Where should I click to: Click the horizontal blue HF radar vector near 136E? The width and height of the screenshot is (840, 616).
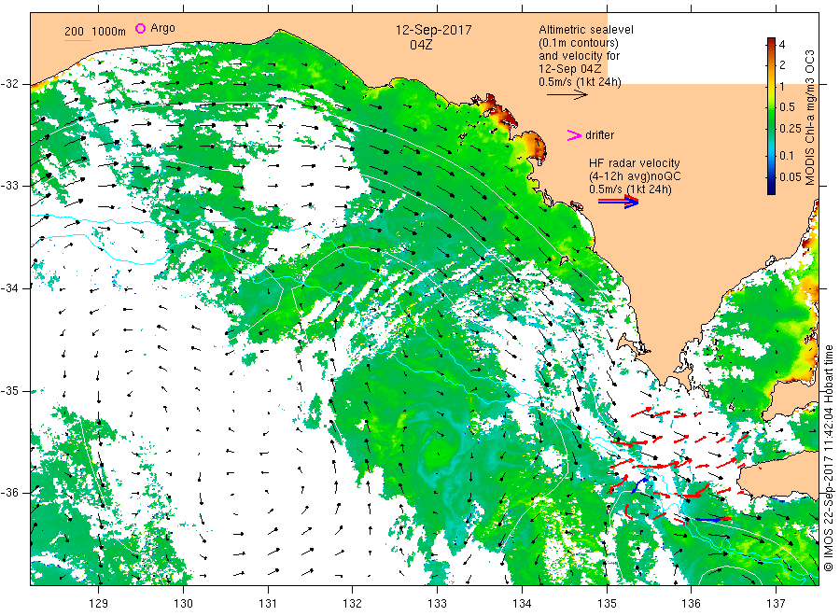pyautogui.click(x=708, y=520)
